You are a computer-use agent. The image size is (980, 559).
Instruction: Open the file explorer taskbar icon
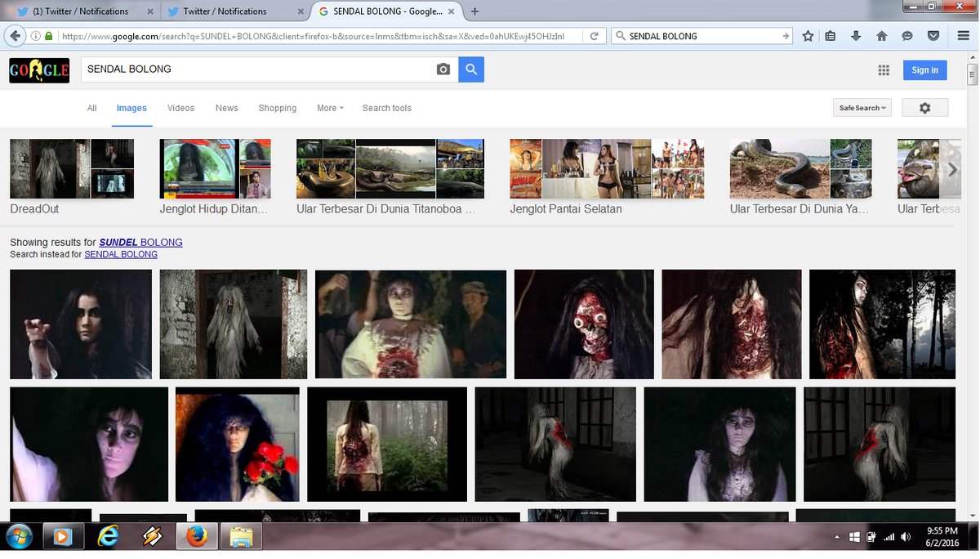click(x=240, y=537)
